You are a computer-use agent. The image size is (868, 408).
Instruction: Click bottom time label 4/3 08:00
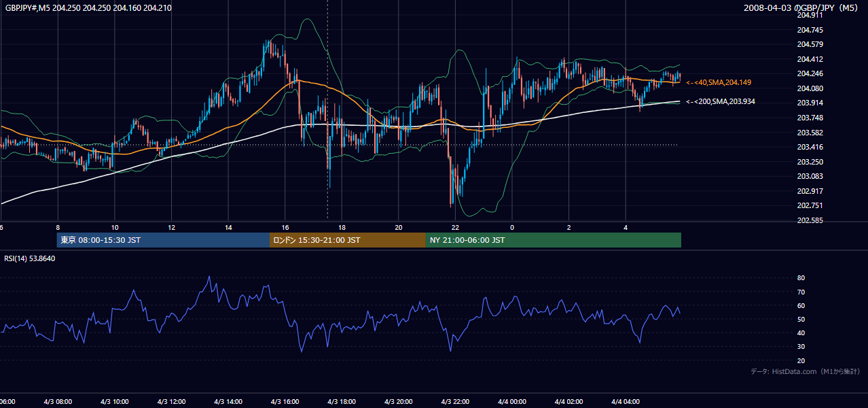[x=58, y=402]
